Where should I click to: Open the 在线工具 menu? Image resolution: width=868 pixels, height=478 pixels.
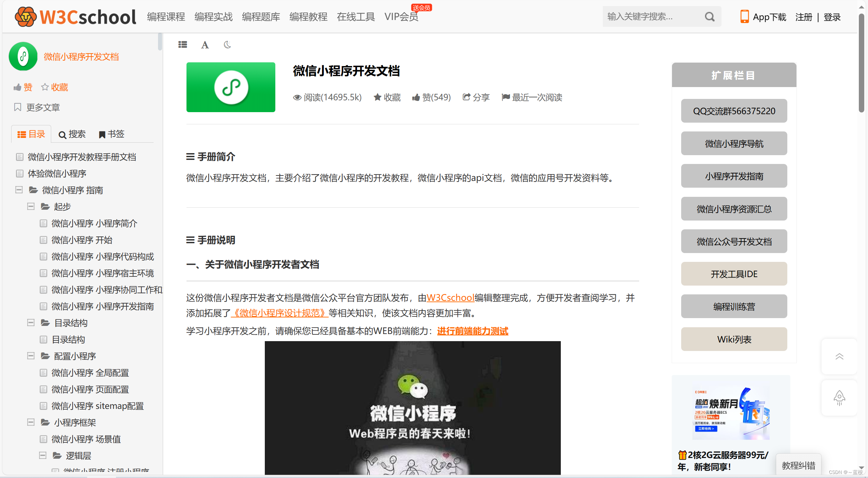click(356, 17)
